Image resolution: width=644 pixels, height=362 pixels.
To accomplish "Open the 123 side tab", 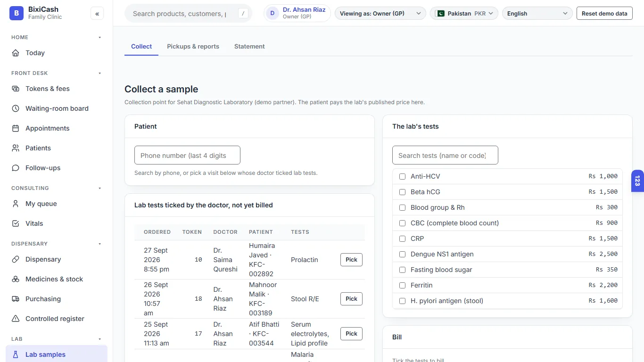I will (x=637, y=181).
